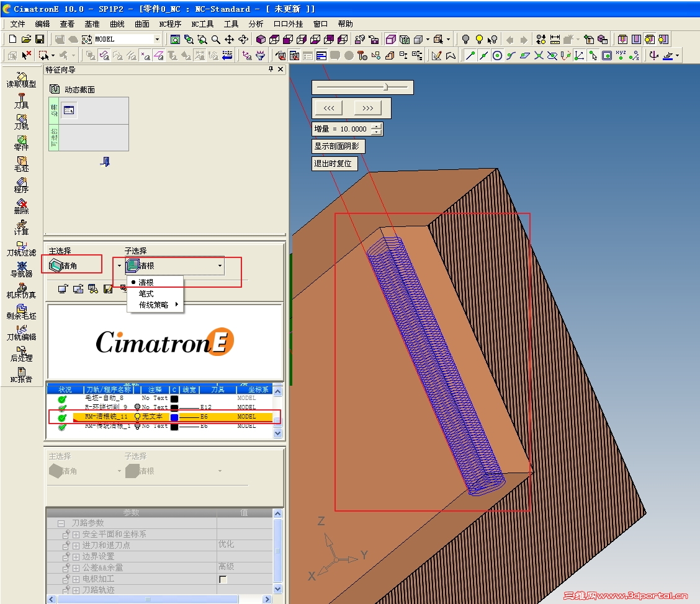Click procedure list scrollbar down arrow
Viewport: 700px width, 604px height.
277,433
